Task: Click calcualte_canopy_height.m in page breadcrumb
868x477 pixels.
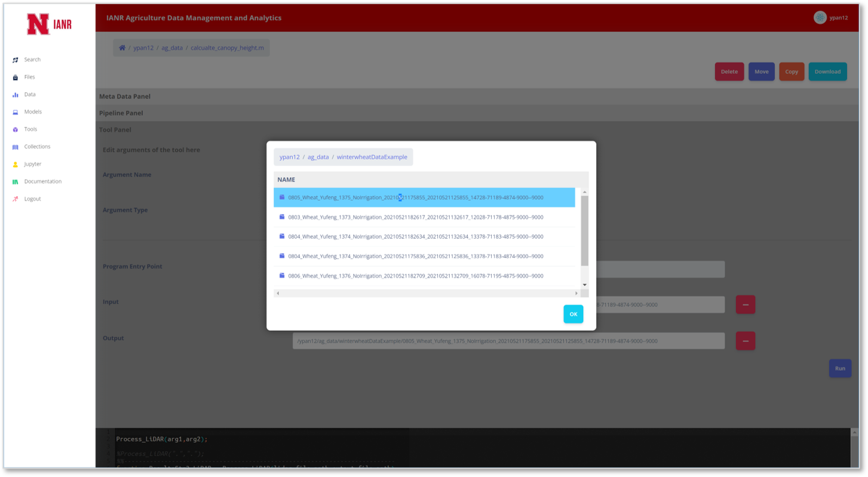Action: coord(227,48)
